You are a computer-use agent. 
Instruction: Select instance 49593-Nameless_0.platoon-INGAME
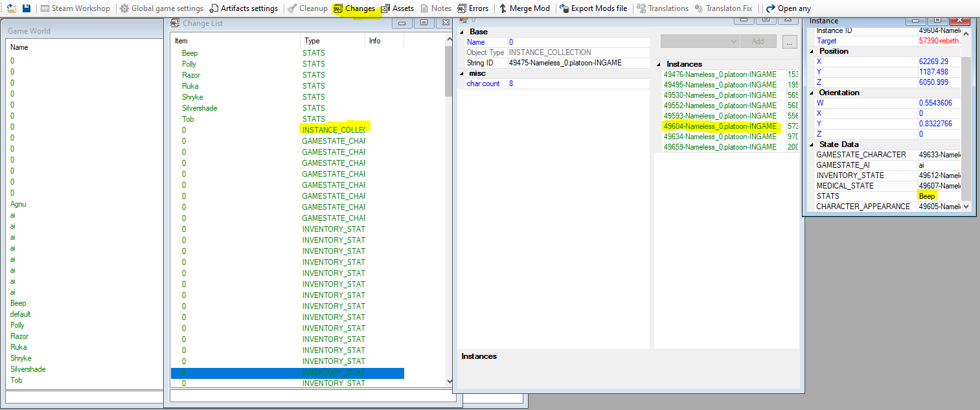pyautogui.click(x=720, y=116)
